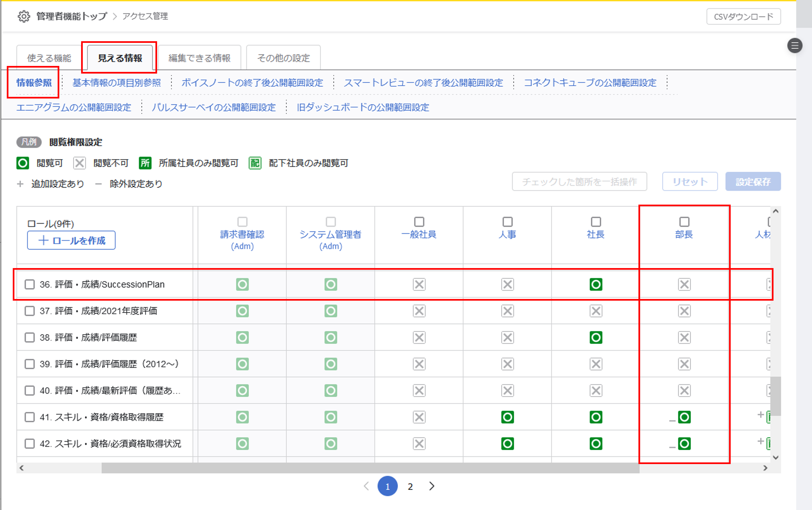Screen dimensions: 812x510
Task: Toggle 一般社員 permission for row 36 SuccessionPlan
Action: click(x=419, y=284)
